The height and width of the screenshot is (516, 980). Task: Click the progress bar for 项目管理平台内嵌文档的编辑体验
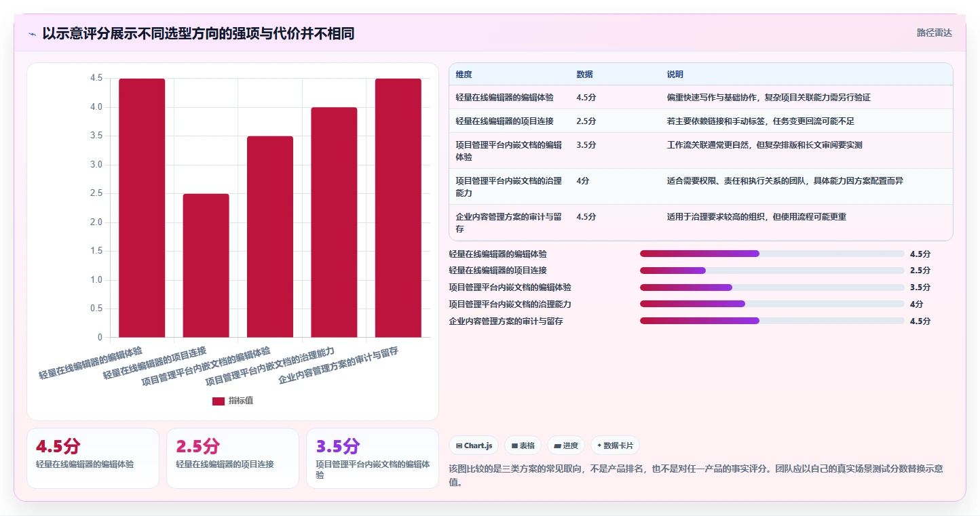(772, 287)
